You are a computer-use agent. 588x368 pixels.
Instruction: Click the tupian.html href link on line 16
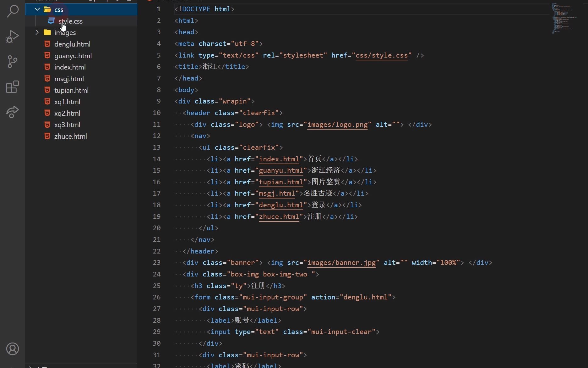coord(281,182)
